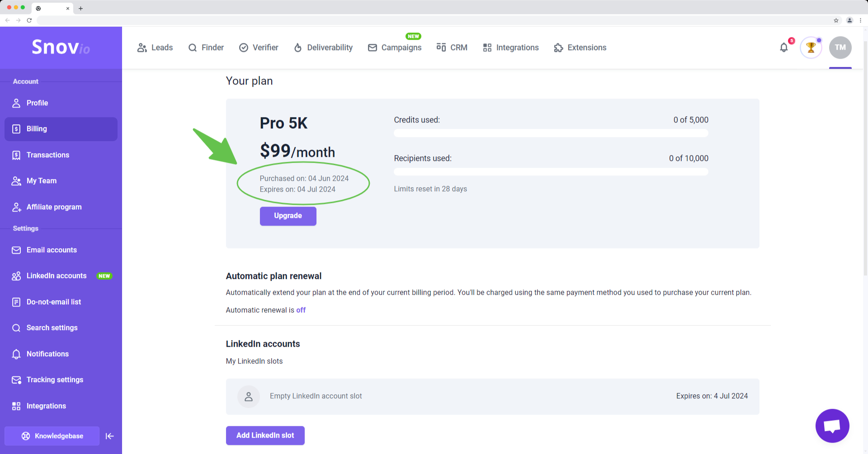Click the Email accounts envelope icon

(16, 250)
